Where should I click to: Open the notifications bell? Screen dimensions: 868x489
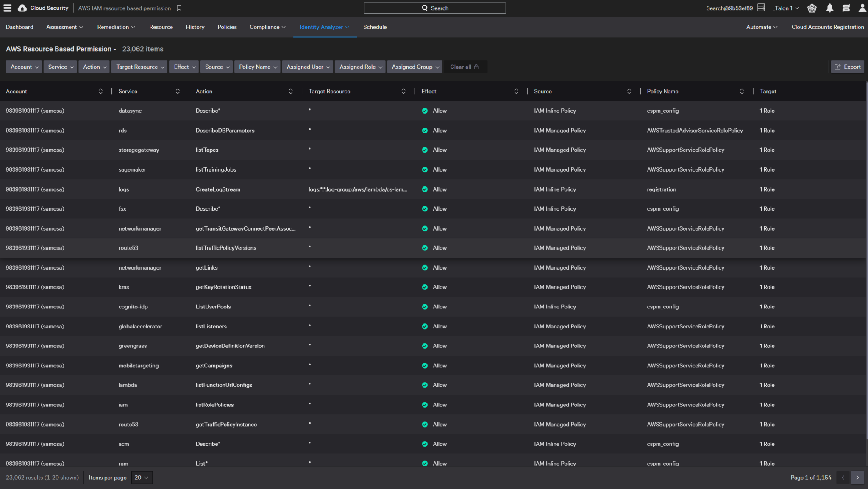point(830,8)
